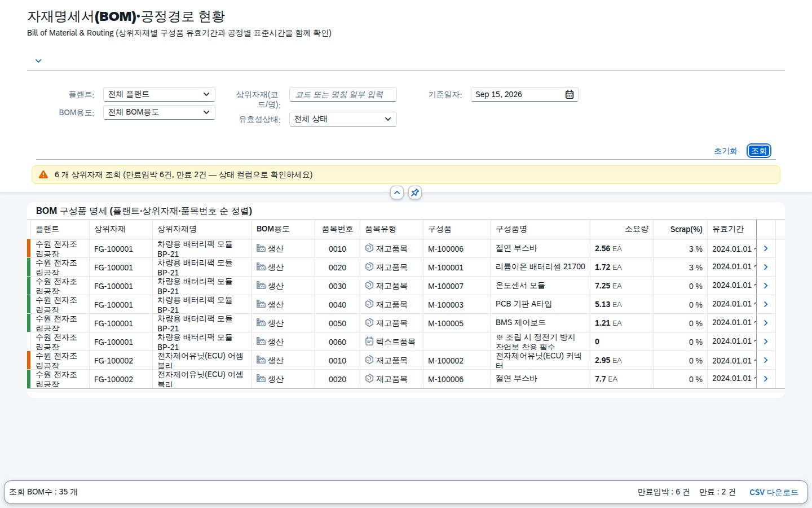Click the 구성품 column header
This screenshot has width=812, height=508.
coord(457,229)
